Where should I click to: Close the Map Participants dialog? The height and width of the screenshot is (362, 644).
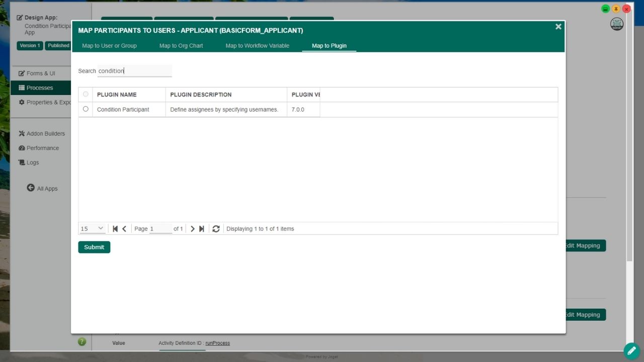[558, 27]
